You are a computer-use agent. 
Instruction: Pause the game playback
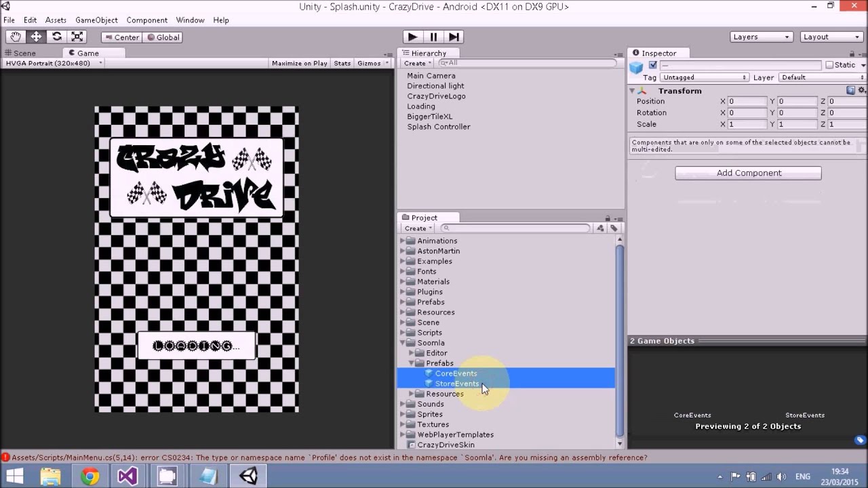pos(433,37)
